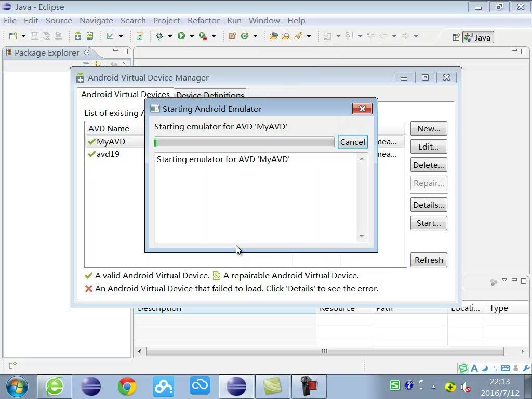Open the Refactor menu
This screenshot has height=399, width=532.
(x=204, y=21)
